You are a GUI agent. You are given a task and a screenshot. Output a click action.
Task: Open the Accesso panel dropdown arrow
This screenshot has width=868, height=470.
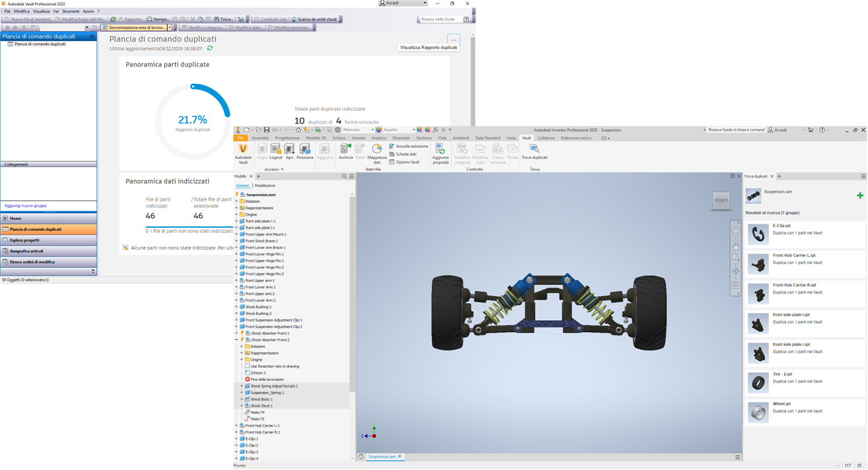pos(282,170)
